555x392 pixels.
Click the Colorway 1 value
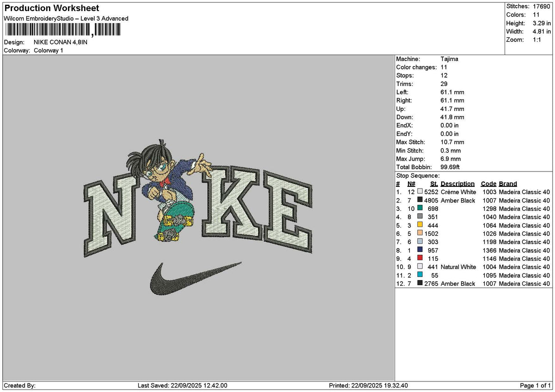pyautogui.click(x=49, y=50)
